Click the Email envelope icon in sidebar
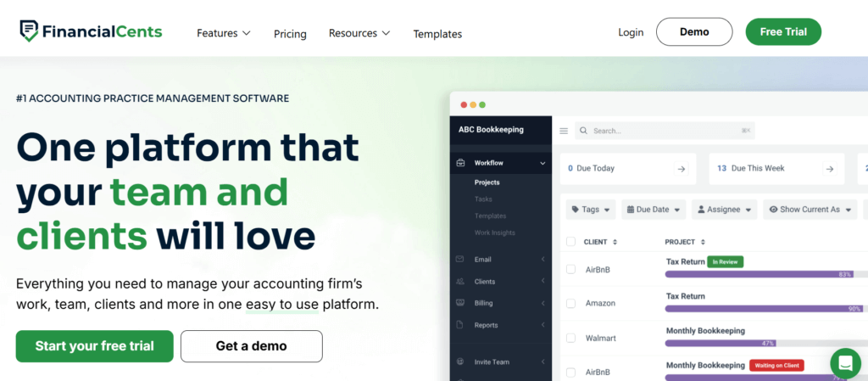Viewport: 868px width, 381px height. click(x=460, y=260)
